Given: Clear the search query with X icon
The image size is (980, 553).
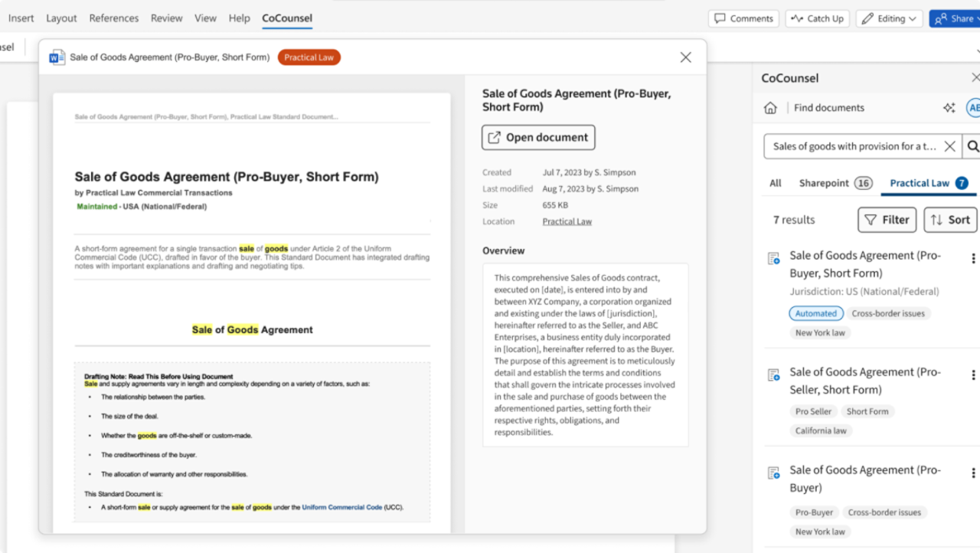Looking at the screenshot, I should (949, 146).
